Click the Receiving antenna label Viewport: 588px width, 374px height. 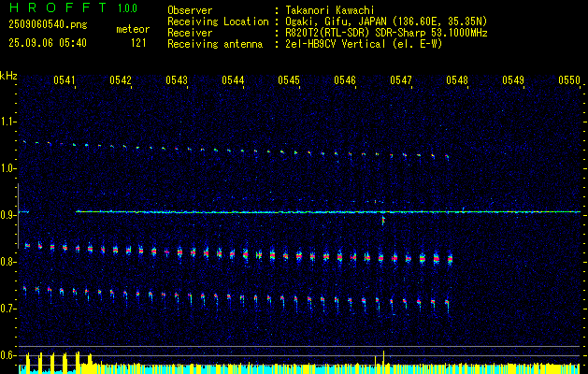pyautogui.click(x=215, y=44)
